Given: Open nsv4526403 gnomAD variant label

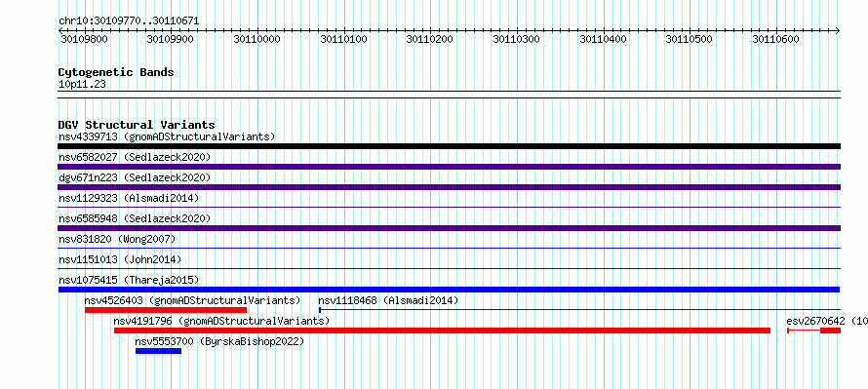Looking at the screenshot, I should pos(193,300).
